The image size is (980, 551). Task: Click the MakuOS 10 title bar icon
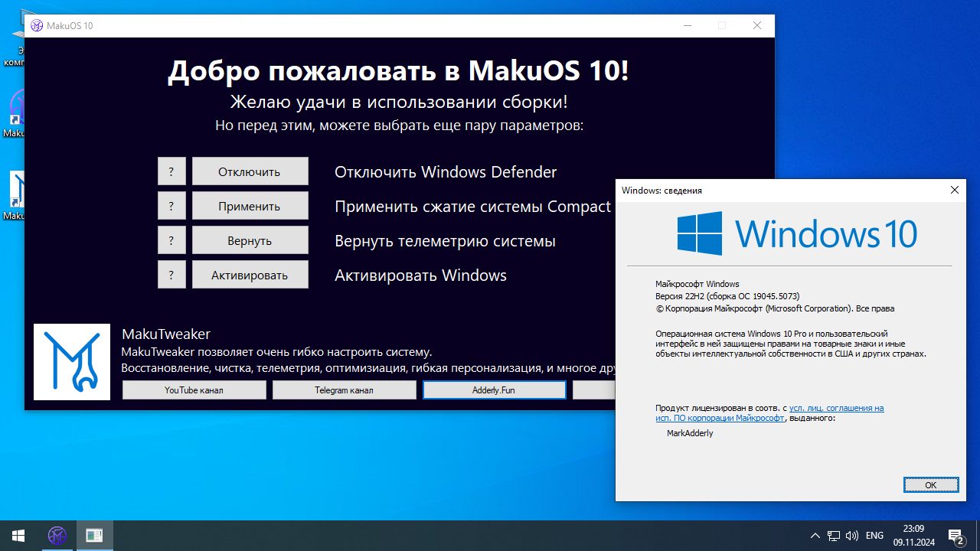click(x=36, y=26)
